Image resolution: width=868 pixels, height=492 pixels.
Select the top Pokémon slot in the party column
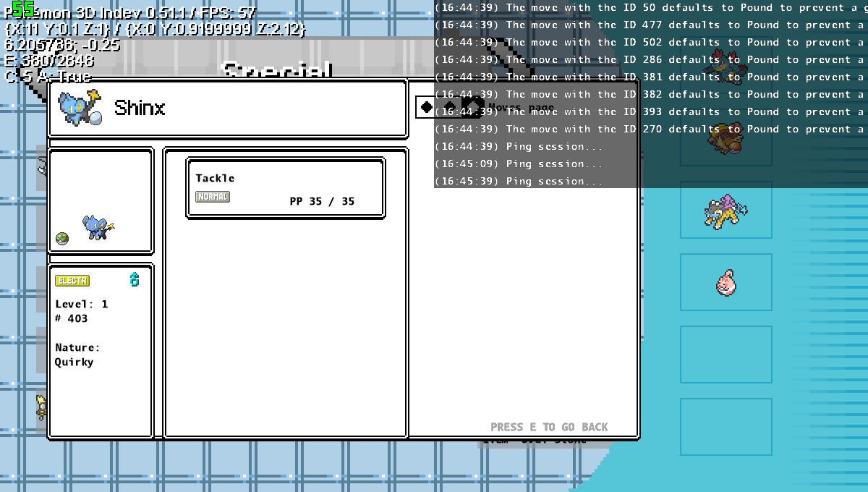[x=726, y=66]
